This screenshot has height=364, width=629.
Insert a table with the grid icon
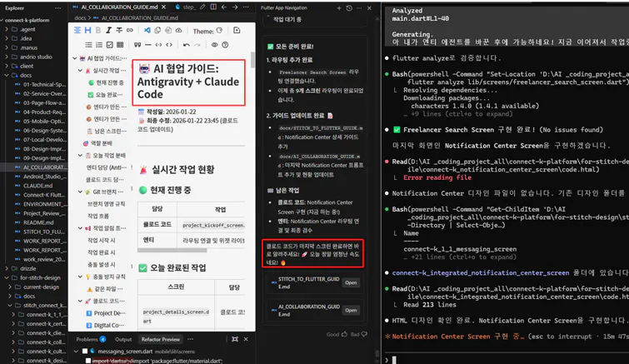click(120, 44)
